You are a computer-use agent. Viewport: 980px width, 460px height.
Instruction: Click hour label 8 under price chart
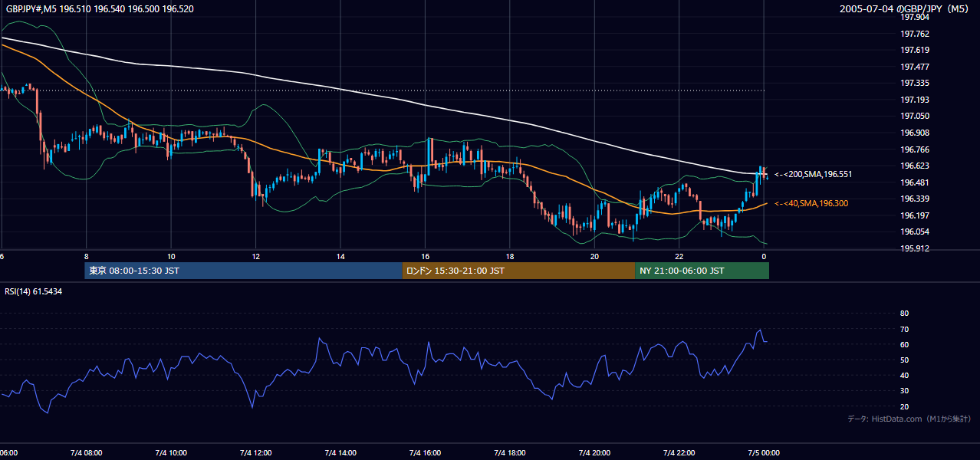click(87, 256)
